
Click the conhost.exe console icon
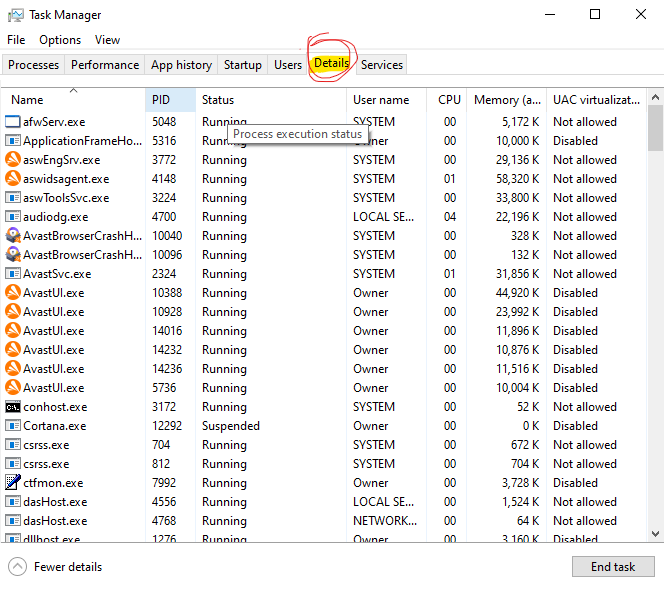point(13,407)
